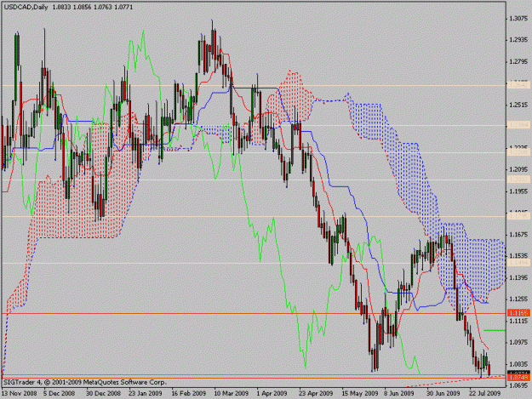Click the 10 Mar 2009 date label

(231, 394)
